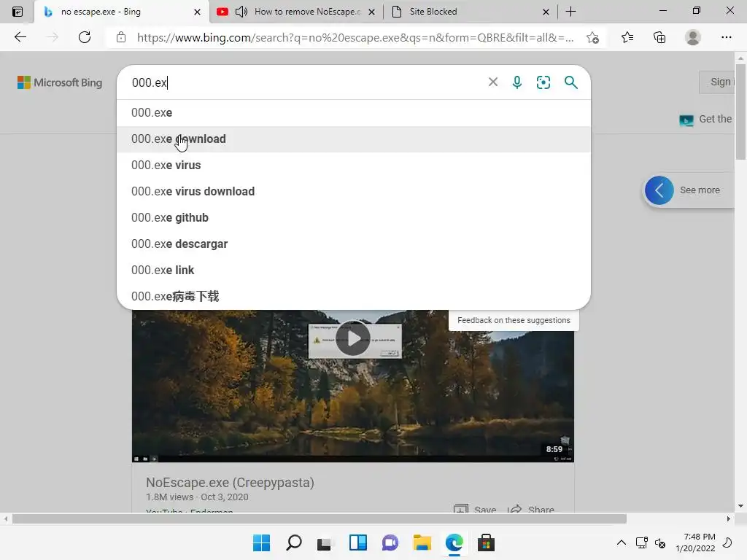Reload the Bing page
Image resolution: width=747 pixels, height=560 pixels.
(x=85, y=37)
